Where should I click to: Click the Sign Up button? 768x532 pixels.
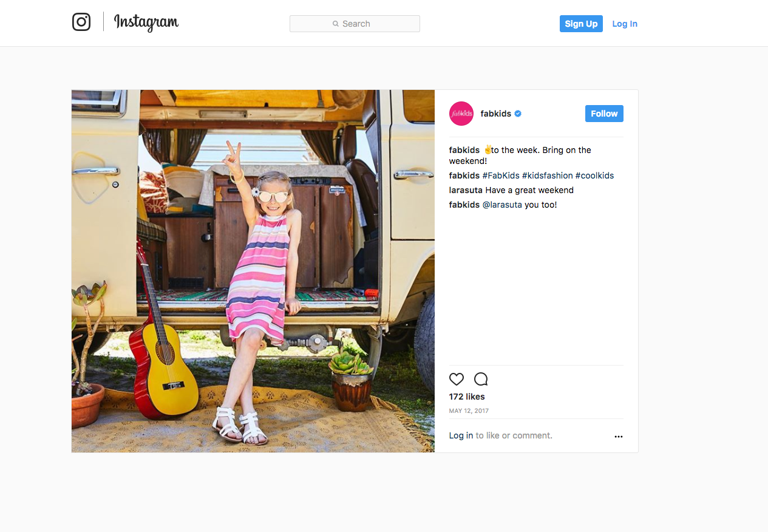581,24
